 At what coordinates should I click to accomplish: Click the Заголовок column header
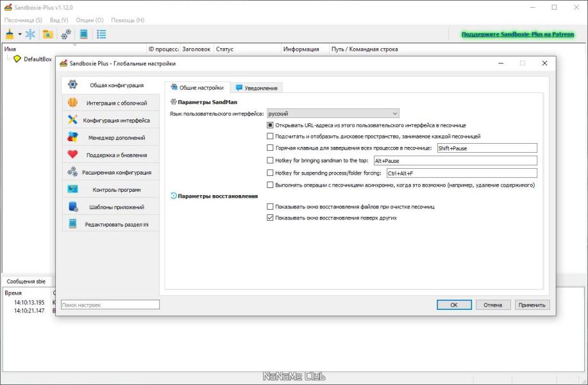[196, 49]
